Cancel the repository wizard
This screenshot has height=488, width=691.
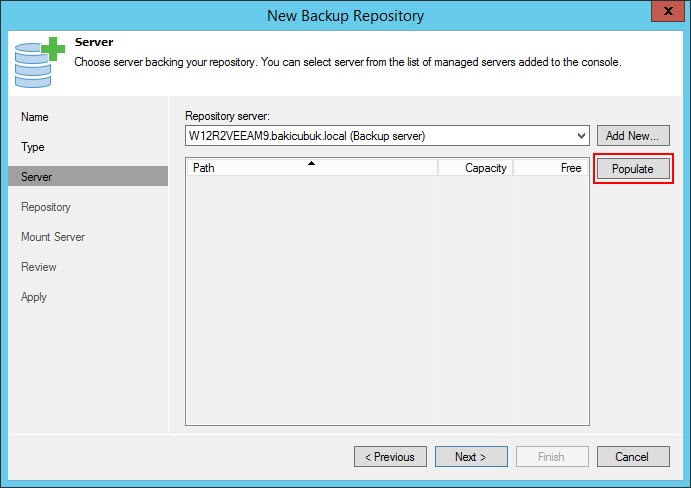coord(633,457)
